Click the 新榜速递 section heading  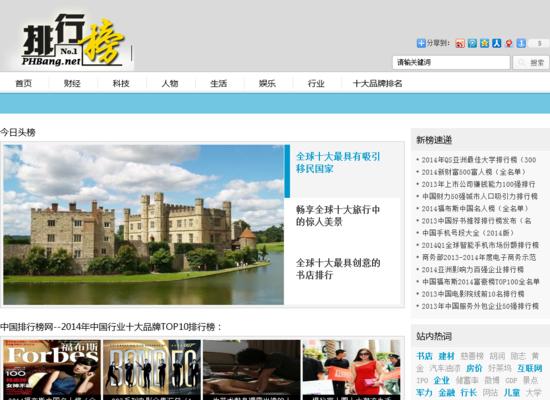(x=434, y=140)
